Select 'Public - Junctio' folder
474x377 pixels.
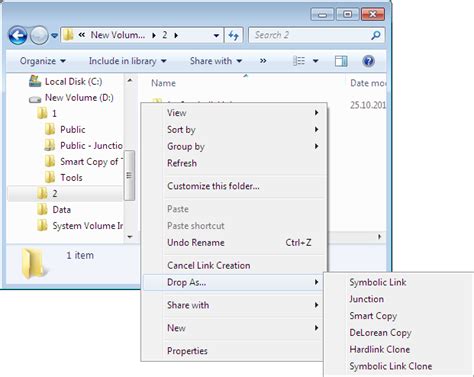91,146
